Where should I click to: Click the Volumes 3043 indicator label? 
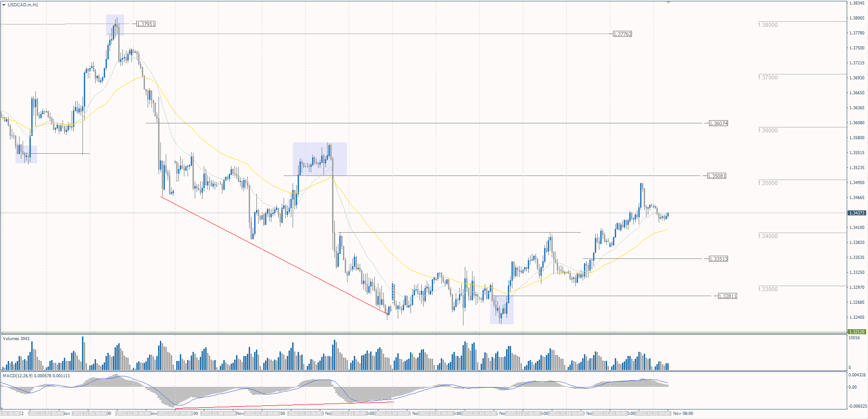pos(16,339)
